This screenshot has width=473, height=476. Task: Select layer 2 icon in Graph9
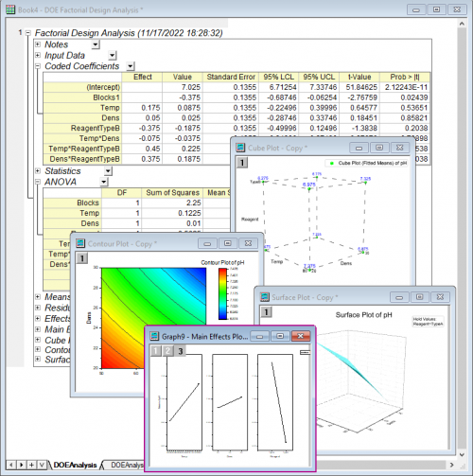click(167, 351)
